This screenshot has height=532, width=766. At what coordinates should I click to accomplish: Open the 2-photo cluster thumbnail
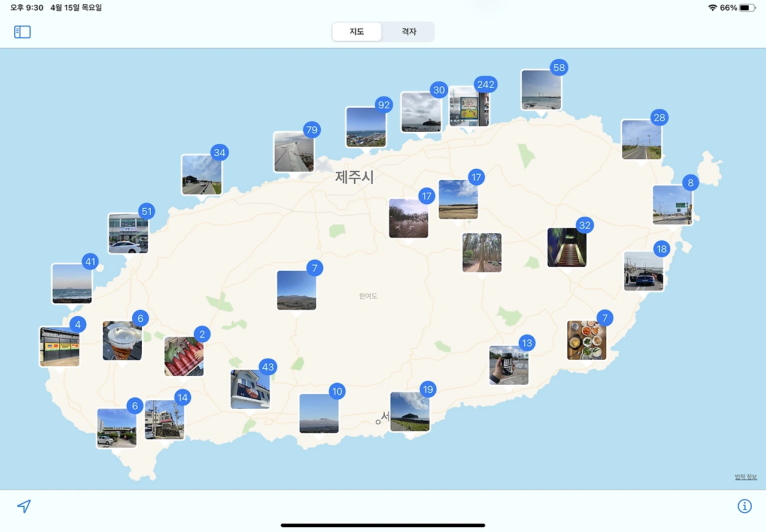pyautogui.click(x=184, y=356)
